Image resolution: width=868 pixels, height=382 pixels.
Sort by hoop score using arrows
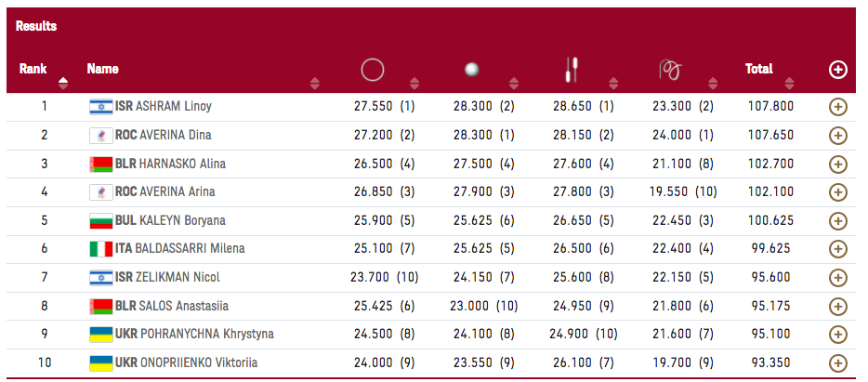click(x=413, y=83)
